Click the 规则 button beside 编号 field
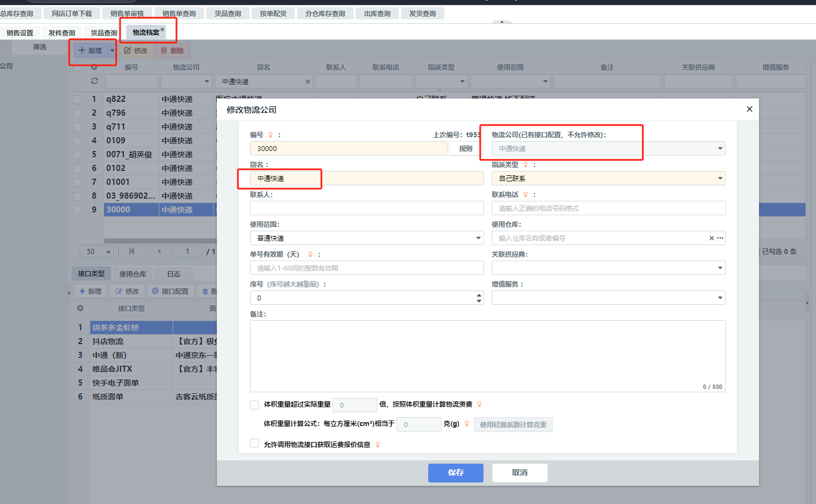Screen dimensions: 816x504 [465, 149]
